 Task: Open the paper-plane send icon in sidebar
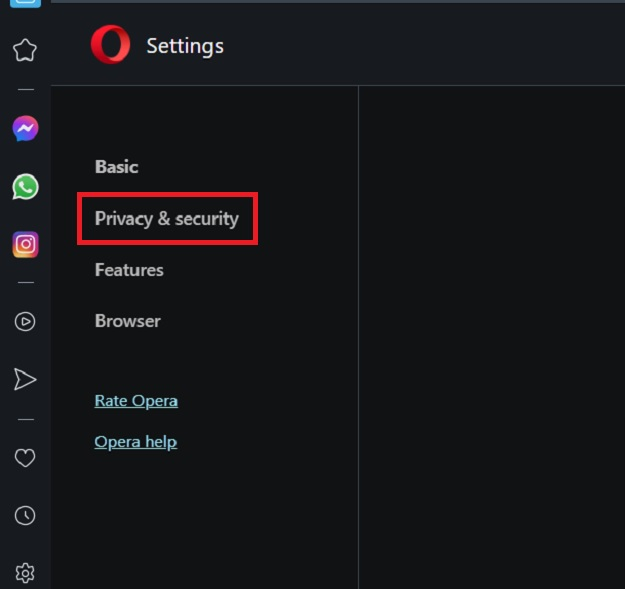coord(25,379)
